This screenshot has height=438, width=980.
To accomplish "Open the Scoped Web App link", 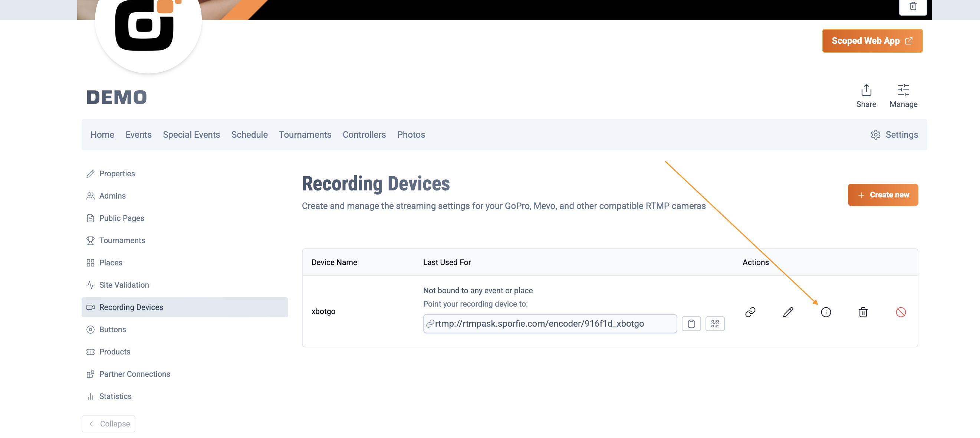I will [x=872, y=41].
